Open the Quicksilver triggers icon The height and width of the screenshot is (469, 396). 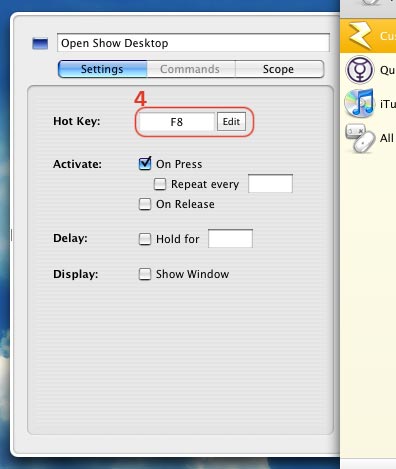coord(360,70)
